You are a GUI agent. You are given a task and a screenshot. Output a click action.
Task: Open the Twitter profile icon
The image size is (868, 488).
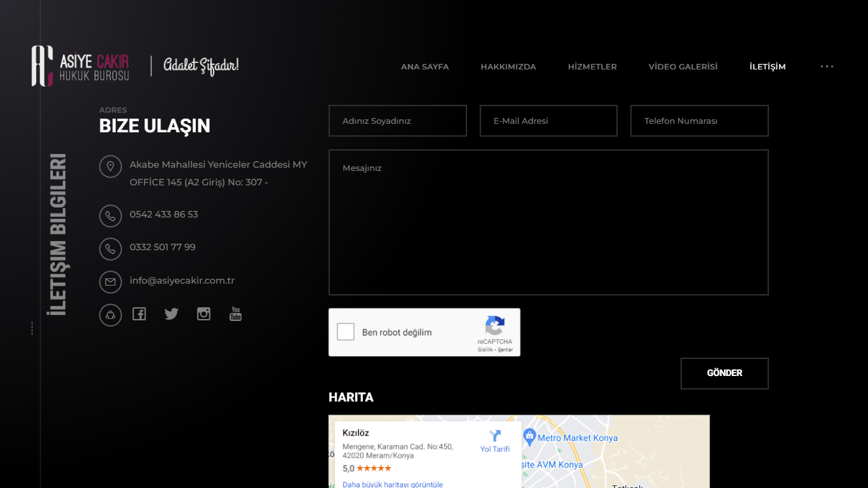[x=172, y=314]
